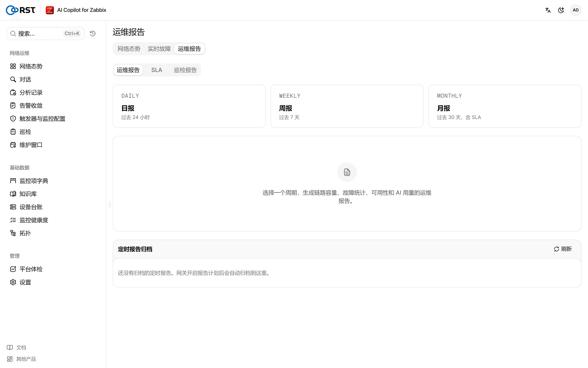Screen dimensions: 588x368
Task: Click the RST logo in header
Action: (x=20, y=10)
